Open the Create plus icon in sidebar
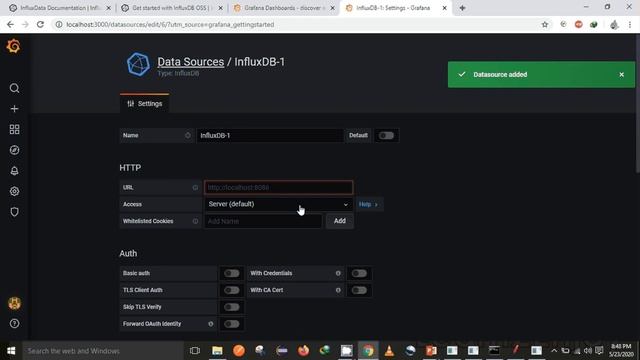This screenshot has height=360, width=640. click(14, 109)
